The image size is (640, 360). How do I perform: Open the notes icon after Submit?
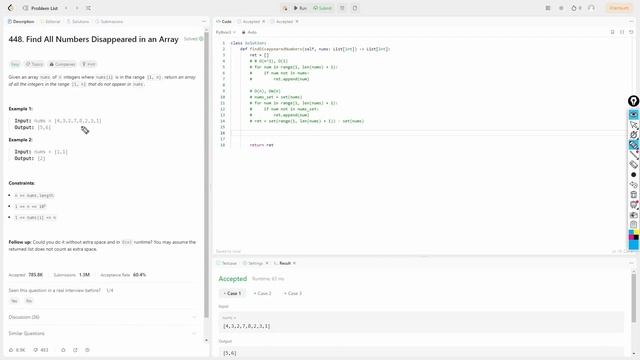(342, 8)
